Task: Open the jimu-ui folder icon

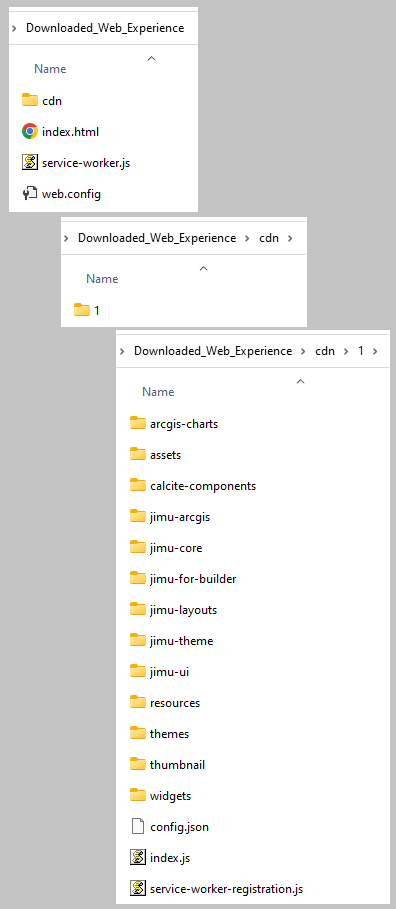Action: point(138,671)
